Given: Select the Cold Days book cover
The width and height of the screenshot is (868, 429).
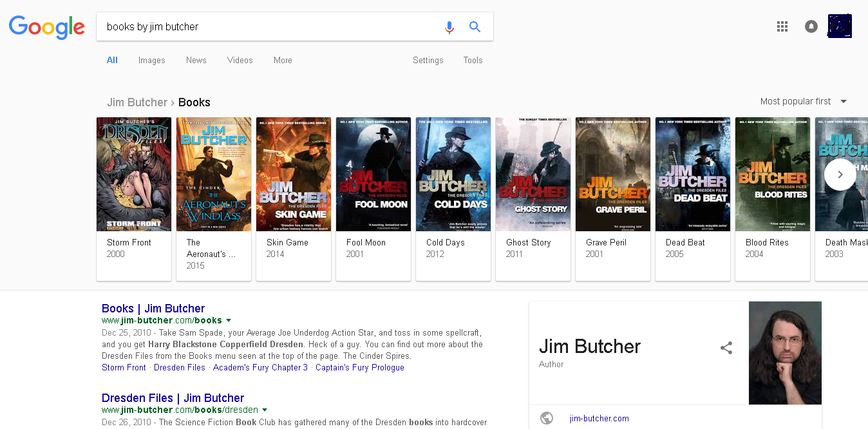Looking at the screenshot, I should tap(453, 174).
